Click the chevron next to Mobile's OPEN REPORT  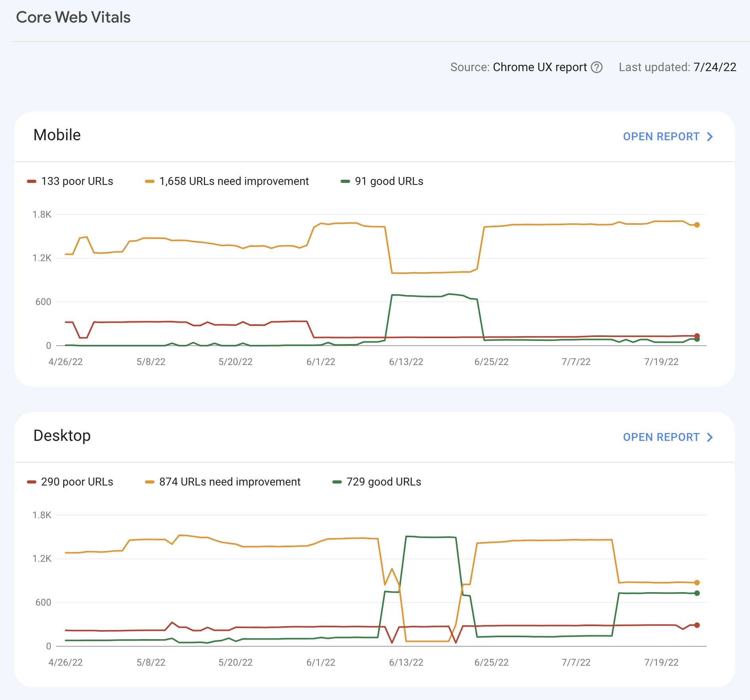[x=709, y=137]
